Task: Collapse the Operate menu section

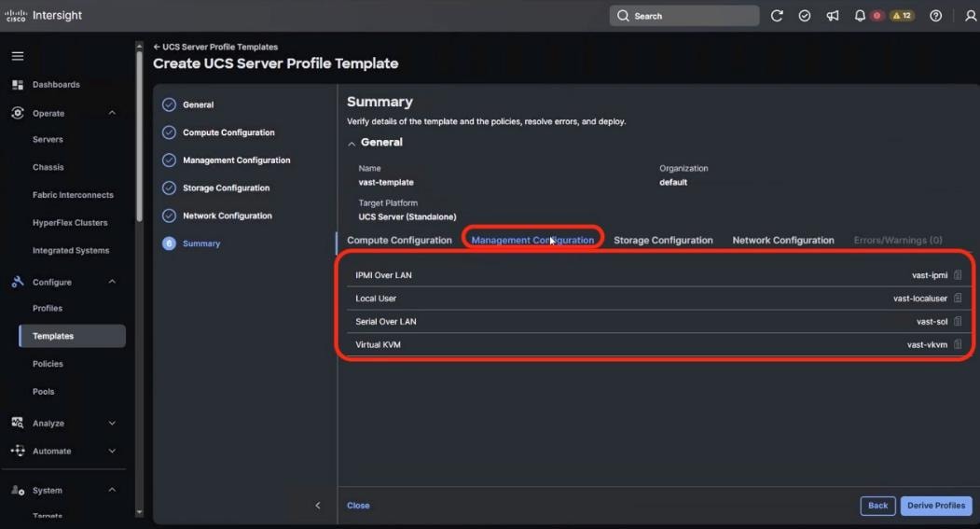Action: click(x=112, y=113)
